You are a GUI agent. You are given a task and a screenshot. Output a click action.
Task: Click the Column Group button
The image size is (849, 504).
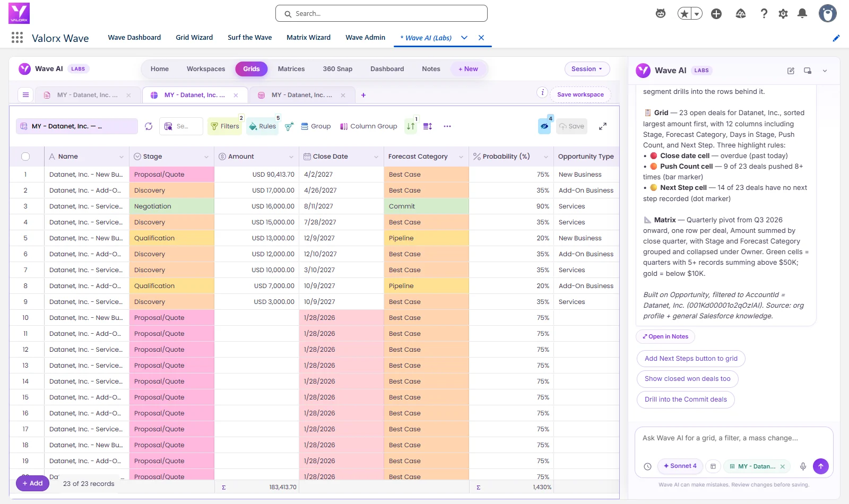pos(369,126)
